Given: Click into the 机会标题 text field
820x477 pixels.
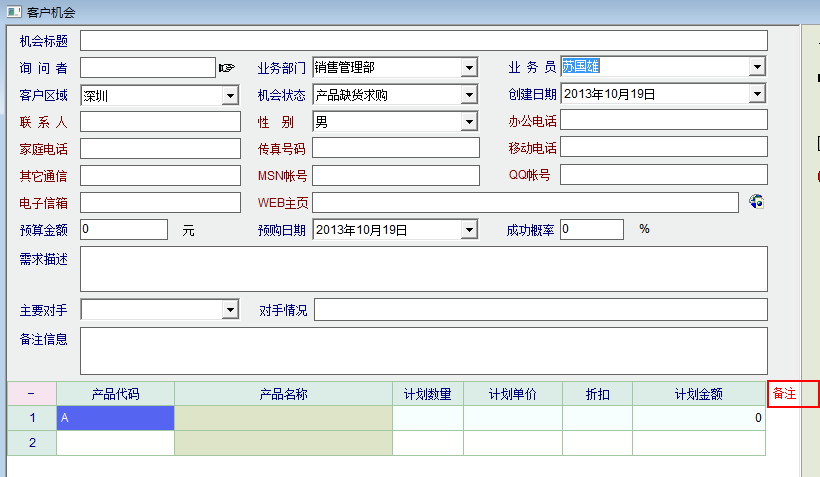Looking at the screenshot, I should click(x=423, y=41).
